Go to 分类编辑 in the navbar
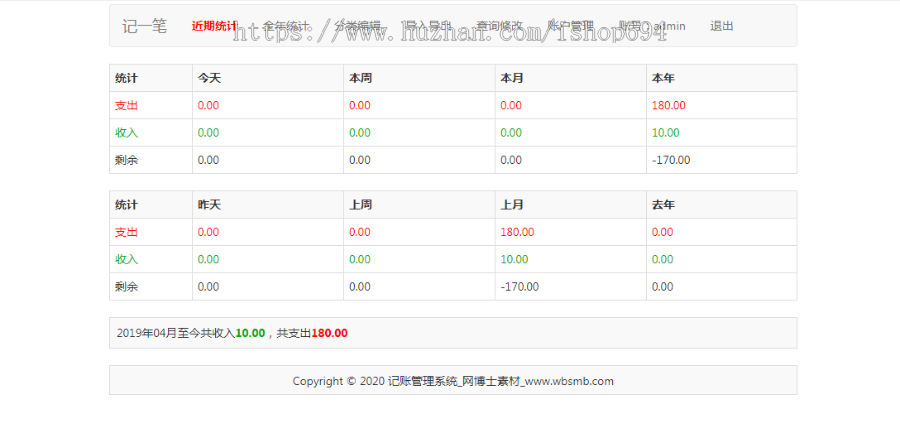The height and width of the screenshot is (438, 900). click(358, 26)
